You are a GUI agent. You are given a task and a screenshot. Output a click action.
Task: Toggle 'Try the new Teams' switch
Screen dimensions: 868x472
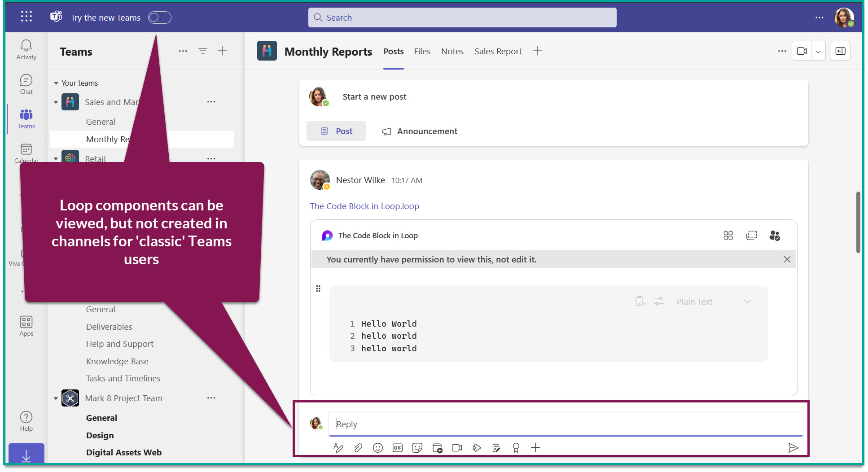pyautogui.click(x=159, y=17)
